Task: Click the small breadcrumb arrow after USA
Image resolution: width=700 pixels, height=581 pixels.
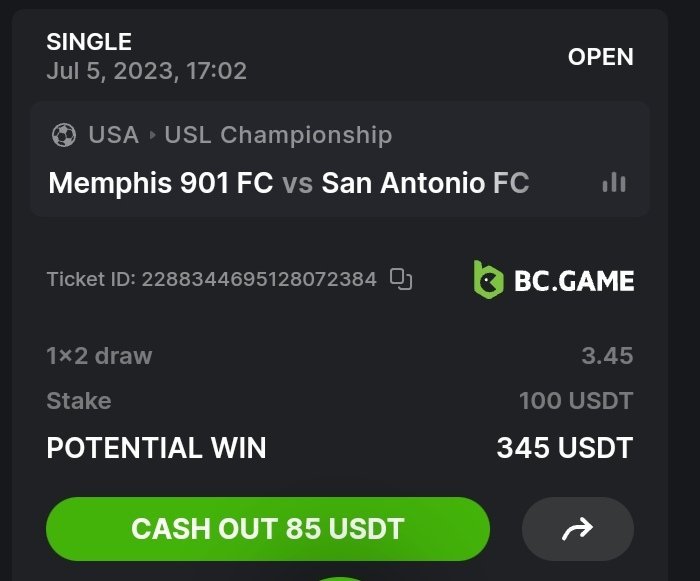Action: click(x=152, y=135)
